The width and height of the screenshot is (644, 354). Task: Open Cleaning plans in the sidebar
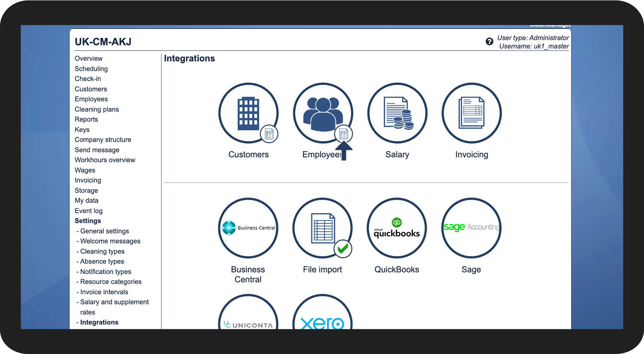(97, 109)
